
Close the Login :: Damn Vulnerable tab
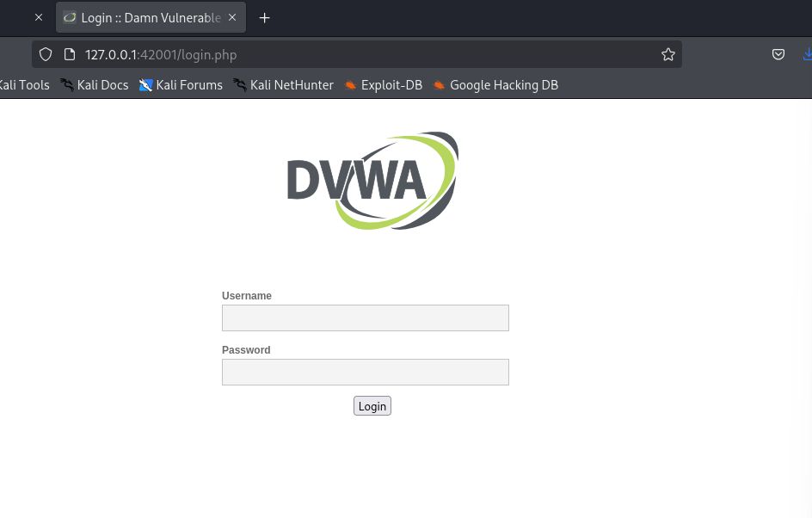232,17
